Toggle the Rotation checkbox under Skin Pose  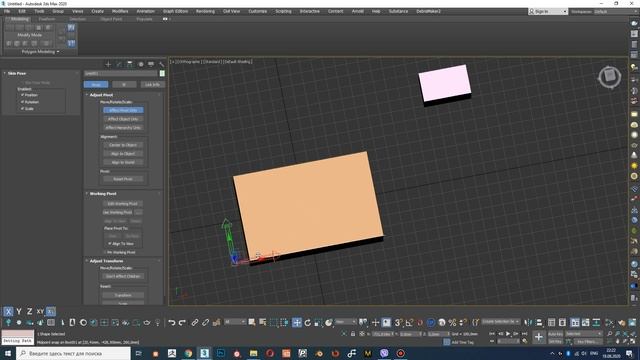point(22,102)
